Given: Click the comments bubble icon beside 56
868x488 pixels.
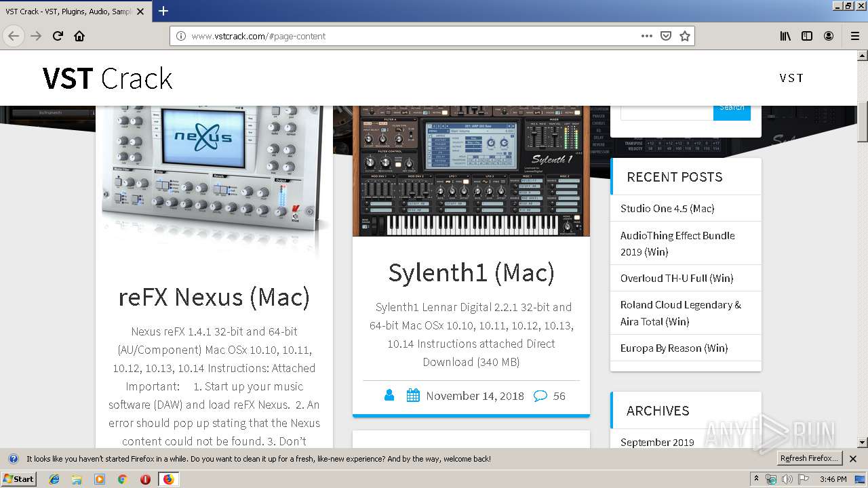Looking at the screenshot, I should (540, 396).
